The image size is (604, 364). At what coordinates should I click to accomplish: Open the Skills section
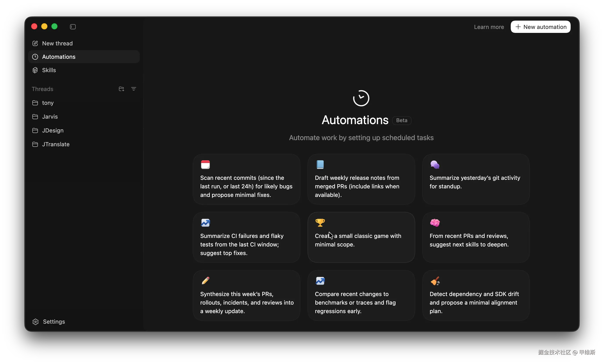click(49, 70)
